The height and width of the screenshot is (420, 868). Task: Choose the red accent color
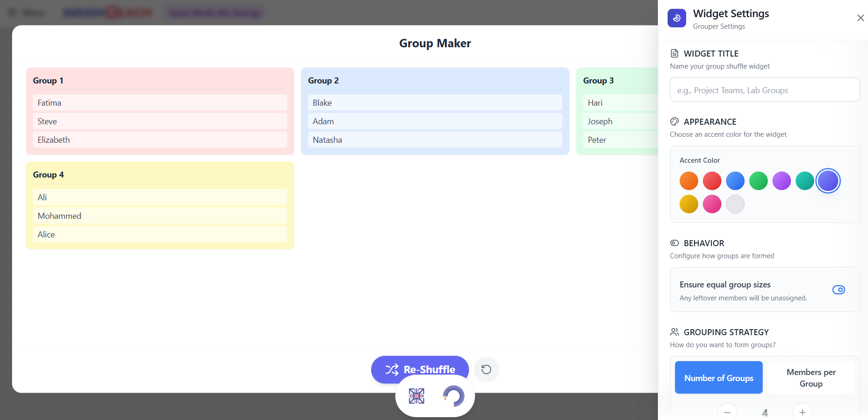[x=712, y=181]
